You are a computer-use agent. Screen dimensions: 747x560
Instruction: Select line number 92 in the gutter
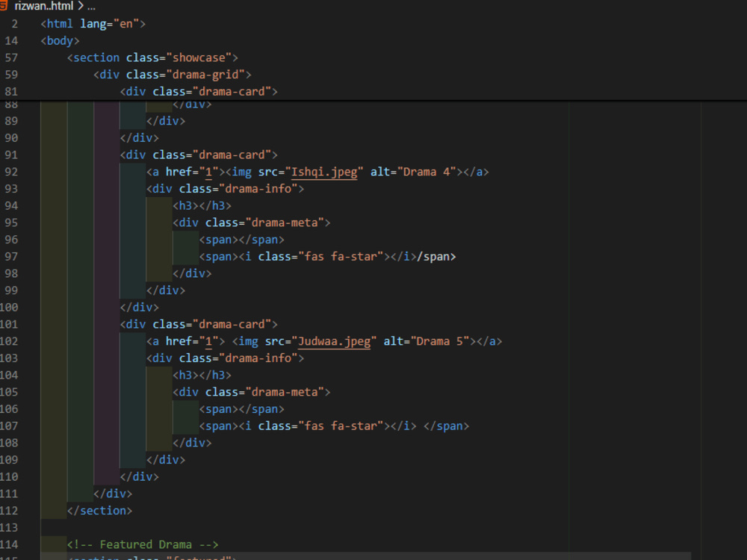tap(11, 172)
